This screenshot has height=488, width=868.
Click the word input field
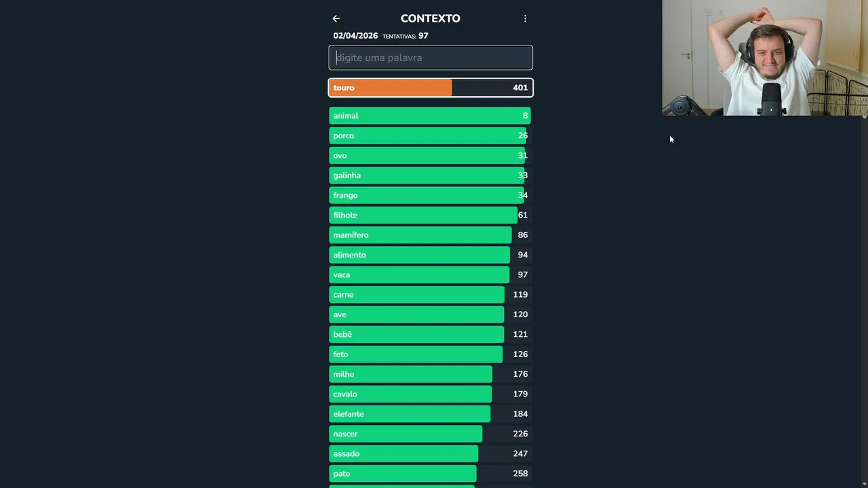(431, 58)
